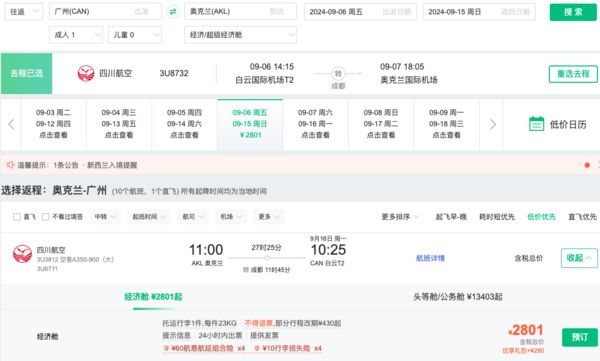Click the green 搜索 search button

coord(573,12)
